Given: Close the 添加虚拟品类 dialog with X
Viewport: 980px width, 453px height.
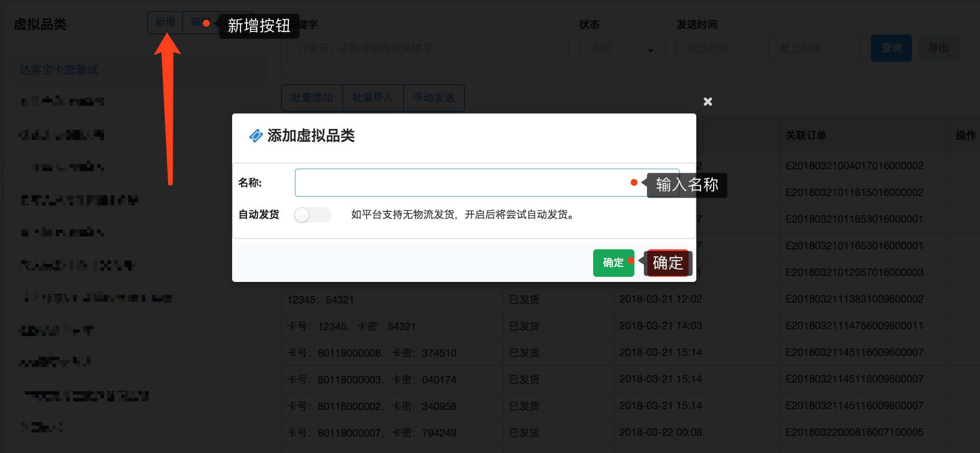Looking at the screenshot, I should pos(707,101).
